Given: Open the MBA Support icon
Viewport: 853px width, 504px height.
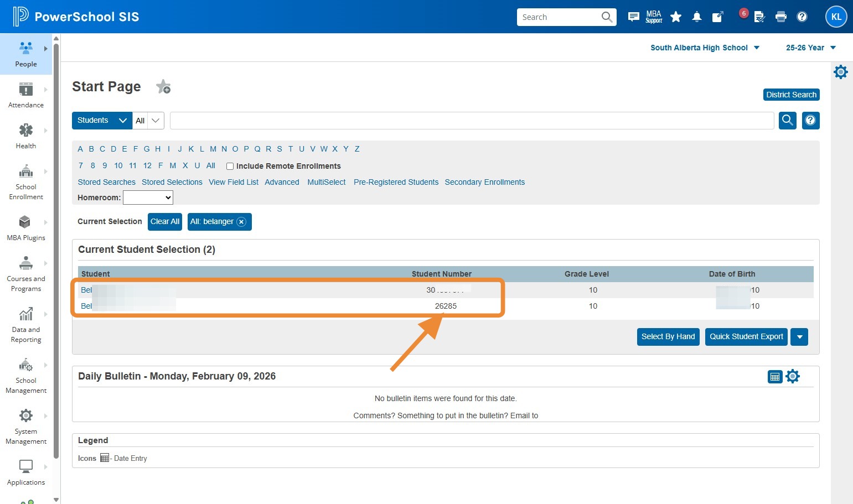Looking at the screenshot, I should pyautogui.click(x=653, y=17).
